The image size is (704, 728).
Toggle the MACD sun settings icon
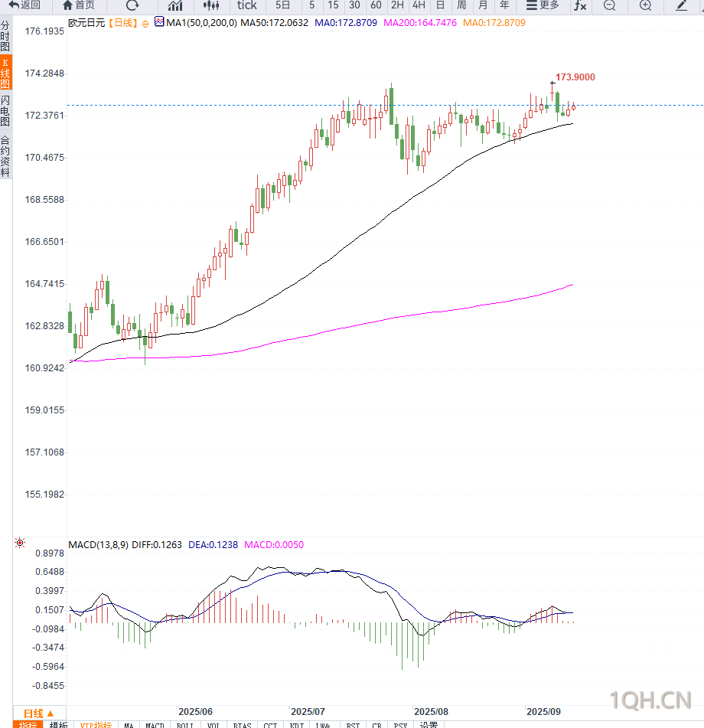tap(20, 543)
